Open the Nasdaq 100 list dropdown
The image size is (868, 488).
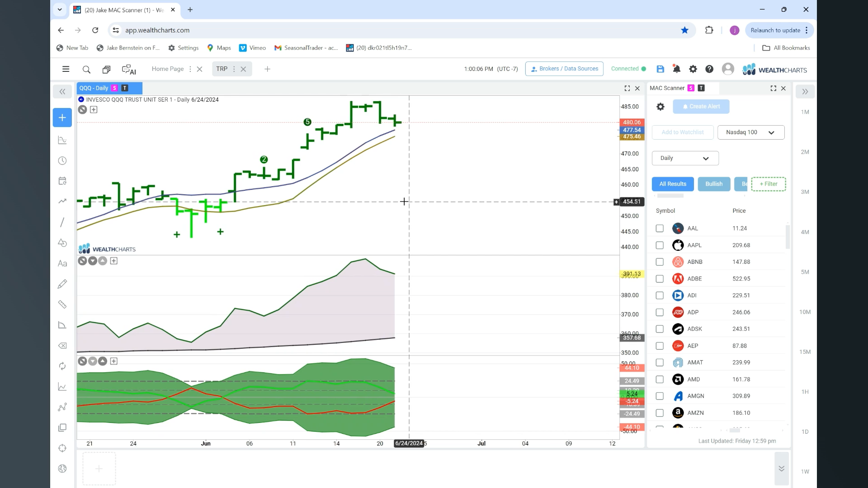[x=751, y=132]
